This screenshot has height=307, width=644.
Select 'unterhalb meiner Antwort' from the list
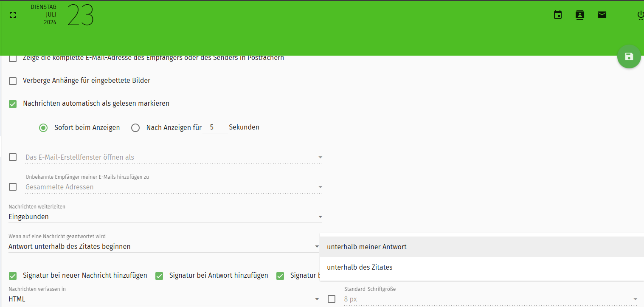[367, 247]
